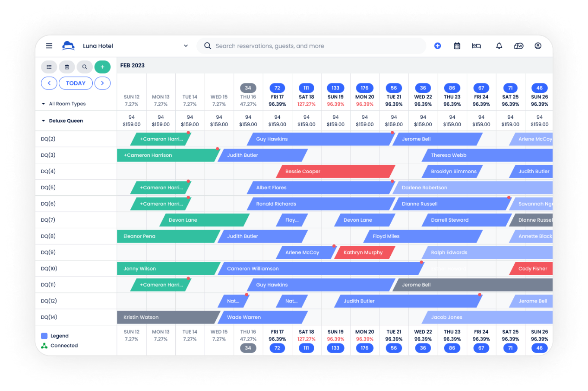
Task: Select the Kathryn Murphy reservation in DQ(9)
Action: pyautogui.click(x=365, y=252)
